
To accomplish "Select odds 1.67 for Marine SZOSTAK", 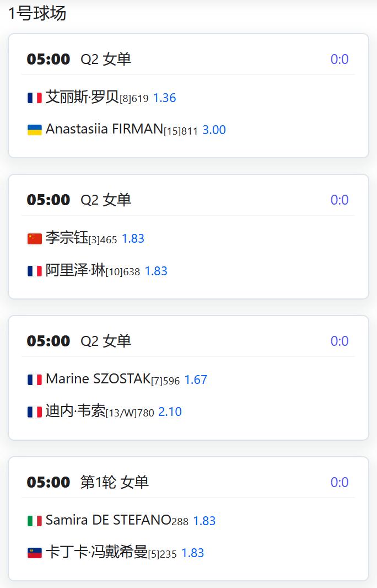I will pos(196,379).
